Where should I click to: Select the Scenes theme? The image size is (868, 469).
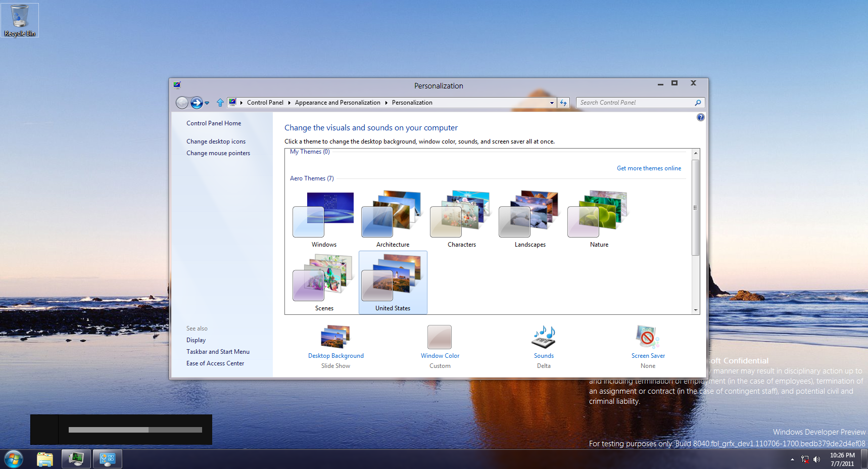pyautogui.click(x=324, y=283)
